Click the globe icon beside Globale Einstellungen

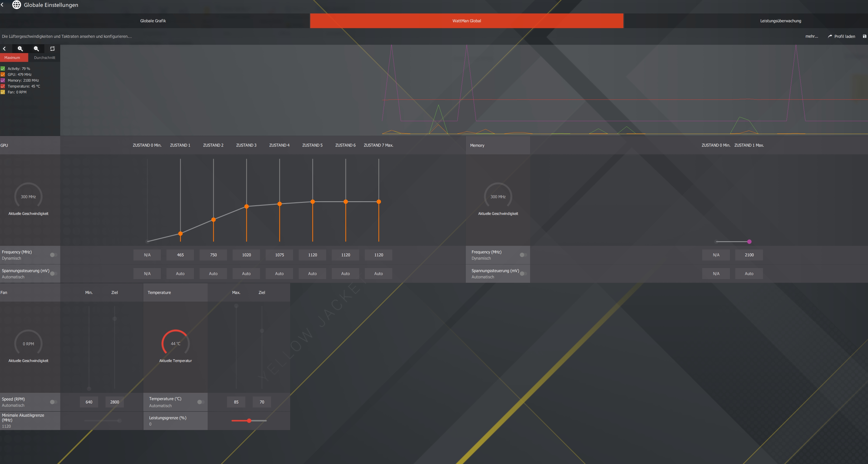coord(16,5)
